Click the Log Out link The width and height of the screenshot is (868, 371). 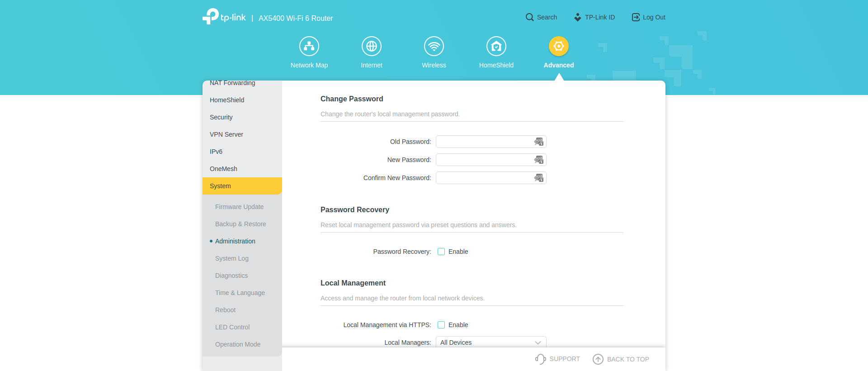point(649,17)
